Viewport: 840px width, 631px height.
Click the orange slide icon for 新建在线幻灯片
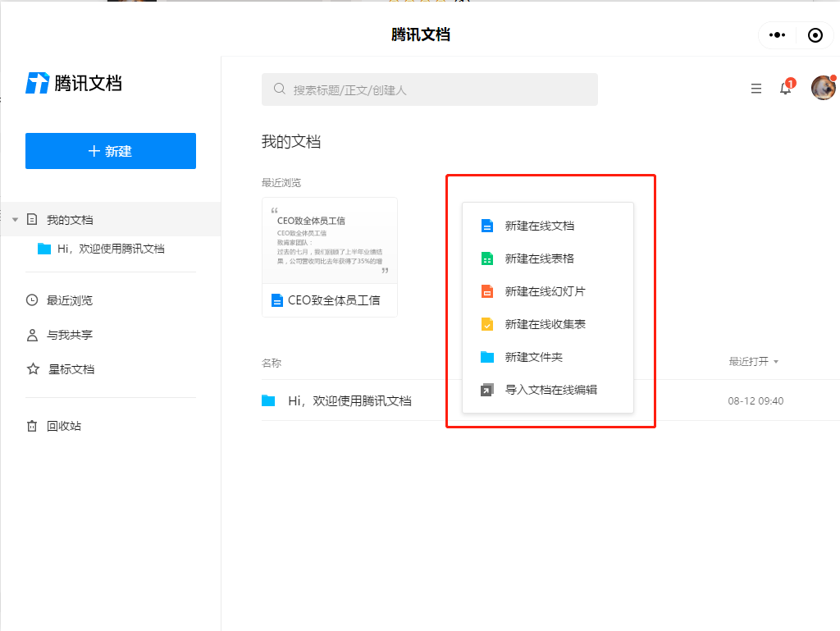[x=487, y=291]
